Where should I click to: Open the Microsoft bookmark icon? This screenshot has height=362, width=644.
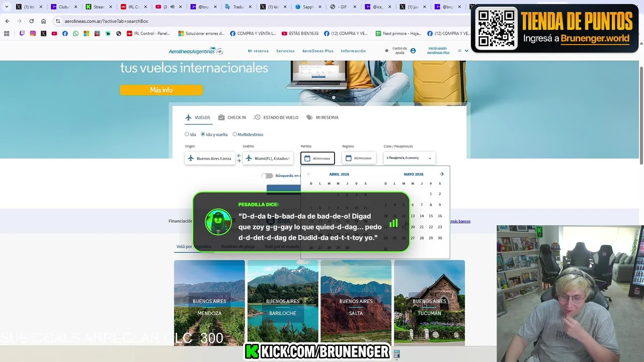(x=87, y=34)
